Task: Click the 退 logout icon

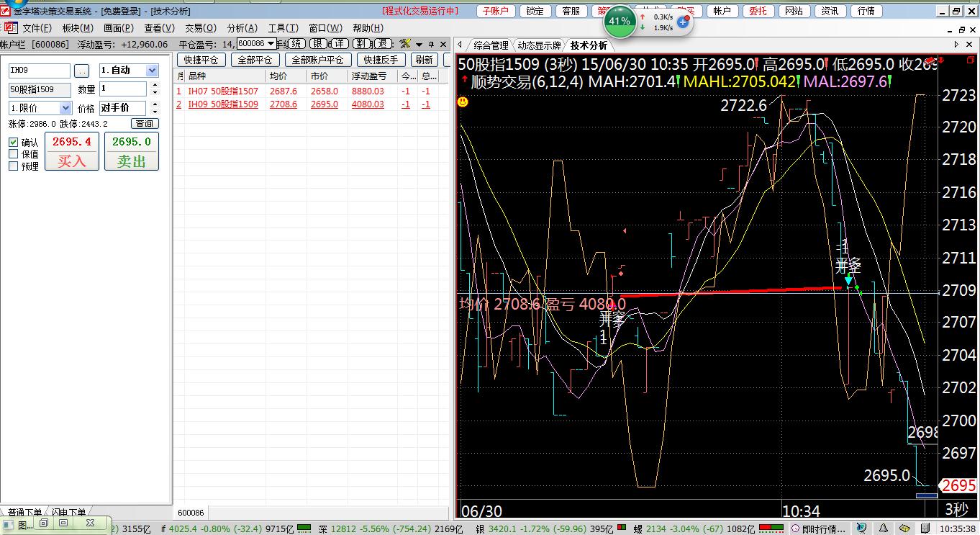Action: (383, 44)
